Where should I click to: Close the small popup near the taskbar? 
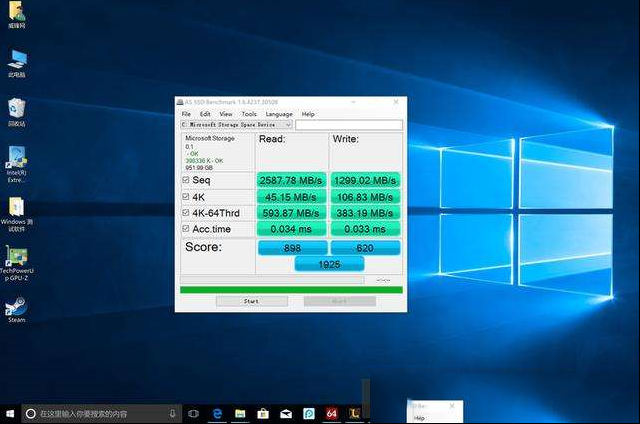(452, 406)
